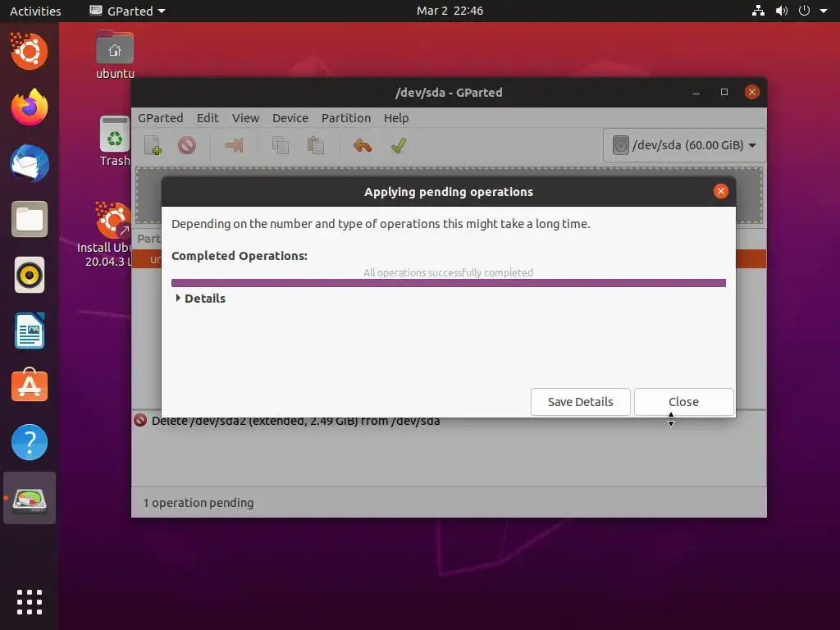Open Ubuntu Software from the dock
This screenshot has width=840, height=630.
[29, 386]
